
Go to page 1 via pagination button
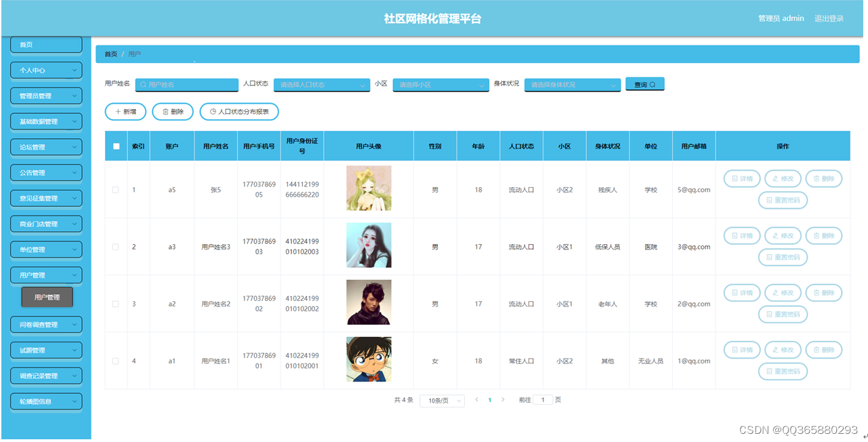489,400
